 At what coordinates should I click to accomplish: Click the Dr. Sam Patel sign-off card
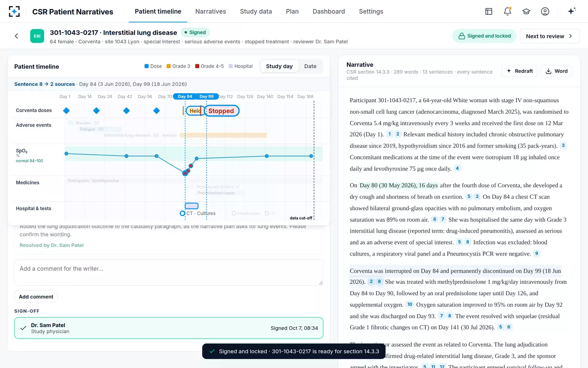[x=169, y=328]
